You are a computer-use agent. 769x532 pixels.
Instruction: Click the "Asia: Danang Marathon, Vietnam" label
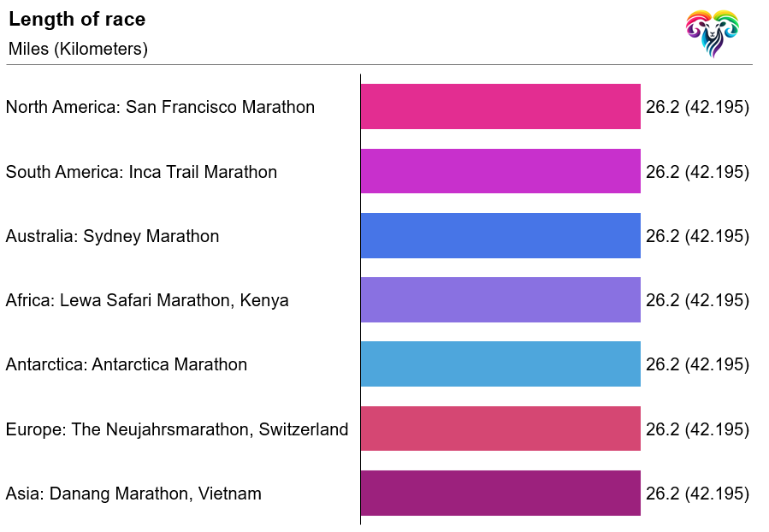click(x=133, y=494)
